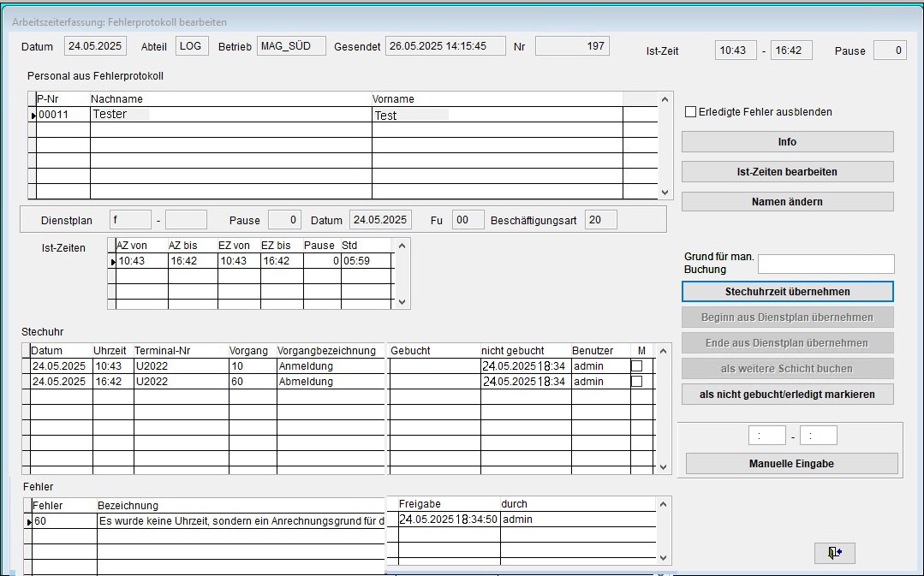Click the Std cell 05:59
Screen dimensions: 924x576
pyautogui.click(x=366, y=261)
